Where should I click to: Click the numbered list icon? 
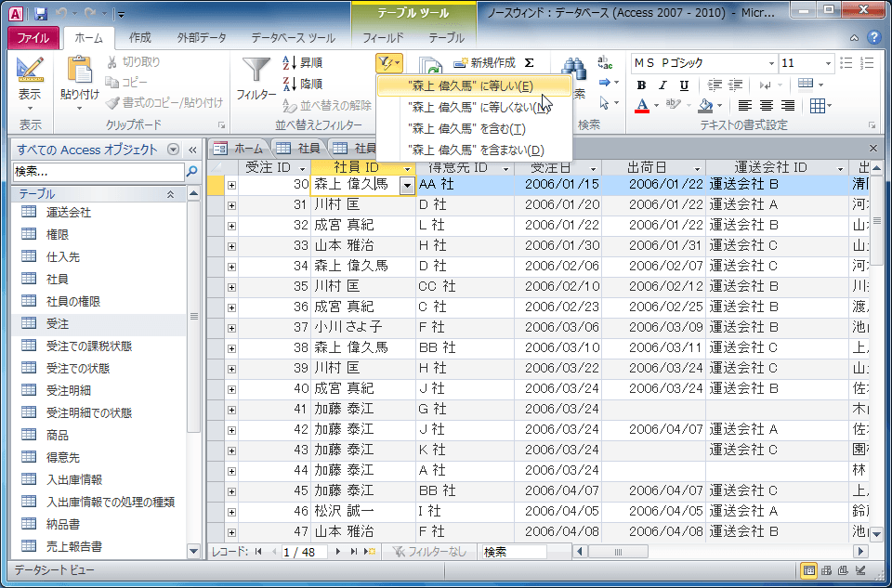point(867,62)
